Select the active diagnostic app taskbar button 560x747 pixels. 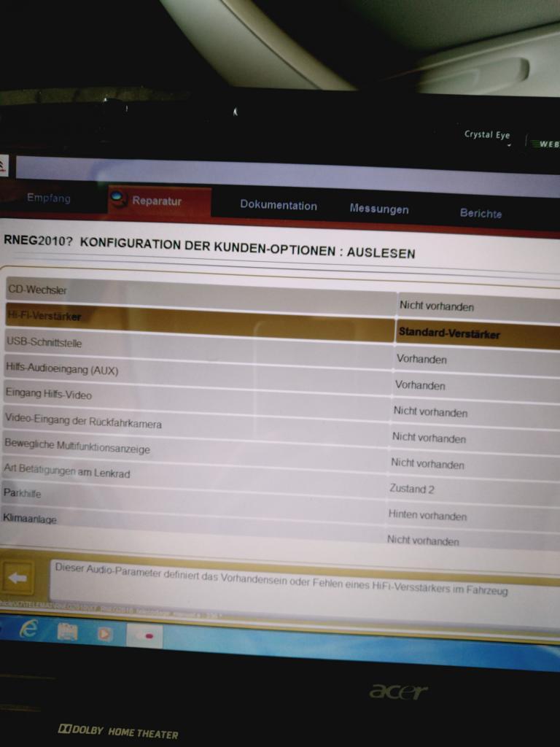(x=144, y=636)
